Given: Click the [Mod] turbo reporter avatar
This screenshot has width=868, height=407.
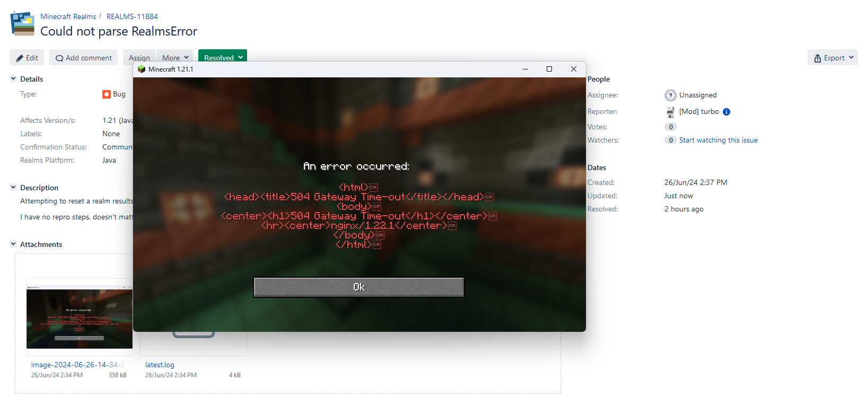Looking at the screenshot, I should [x=670, y=112].
